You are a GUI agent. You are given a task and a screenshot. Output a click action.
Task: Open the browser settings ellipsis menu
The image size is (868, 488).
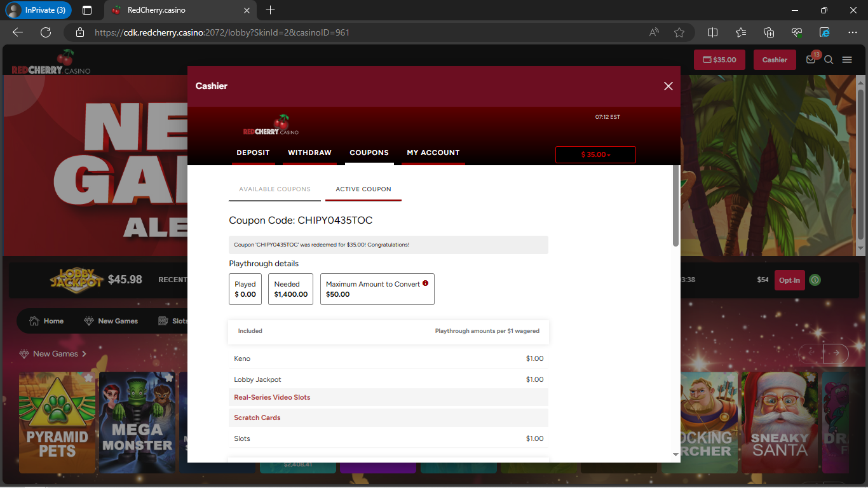(x=853, y=32)
